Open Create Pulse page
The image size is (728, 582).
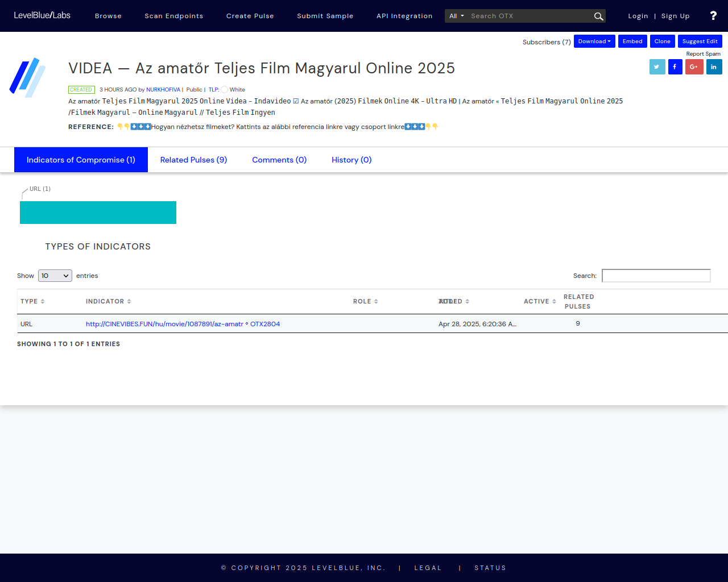coord(250,16)
